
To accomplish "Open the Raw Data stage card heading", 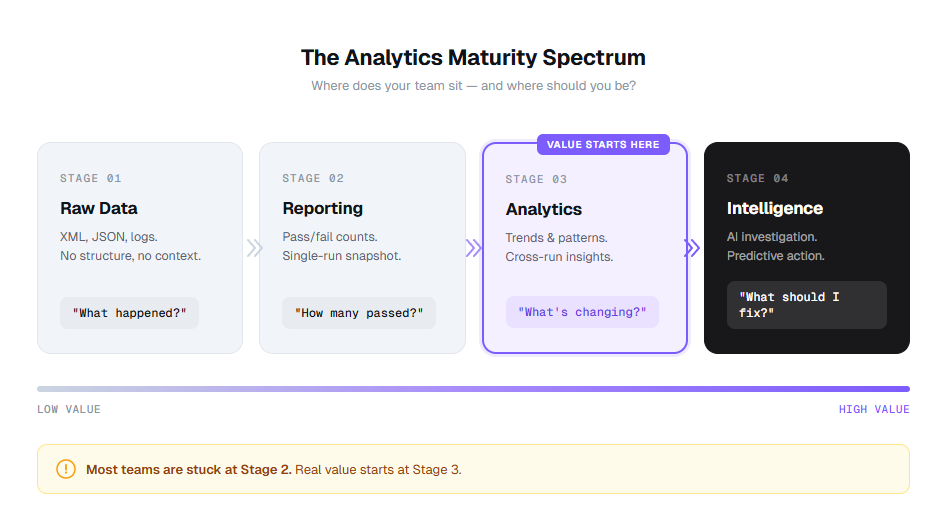I will pyautogui.click(x=99, y=208).
